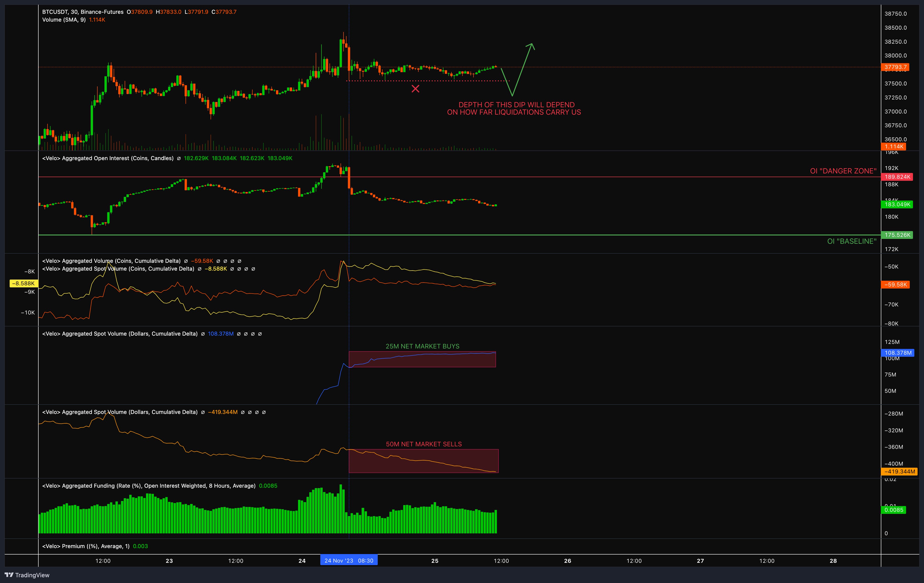Click the green 0.0085 funding rate label
The height and width of the screenshot is (583, 924).
[x=894, y=510]
